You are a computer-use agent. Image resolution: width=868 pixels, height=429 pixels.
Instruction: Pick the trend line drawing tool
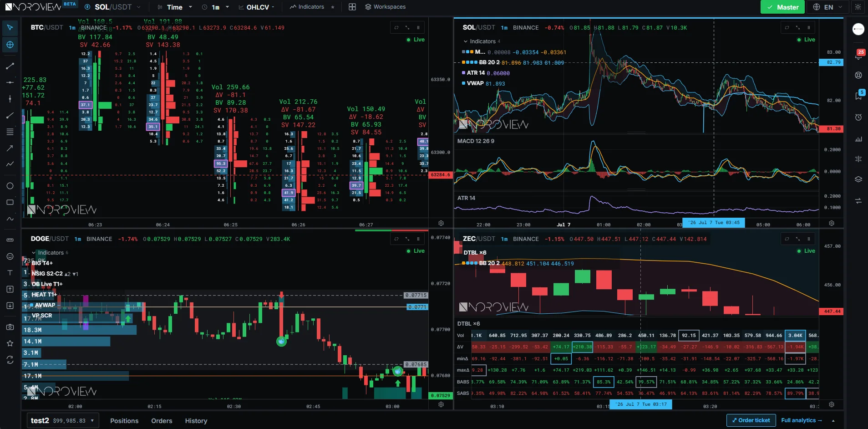[x=10, y=66]
